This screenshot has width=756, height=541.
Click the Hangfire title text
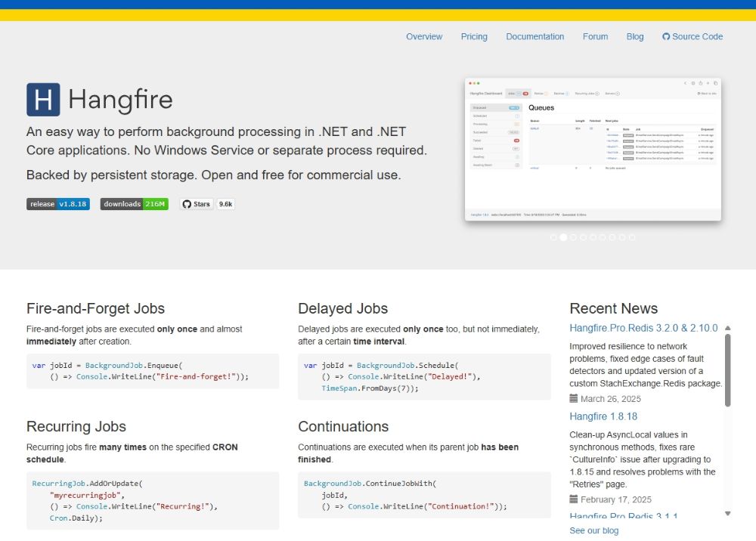[x=120, y=100]
